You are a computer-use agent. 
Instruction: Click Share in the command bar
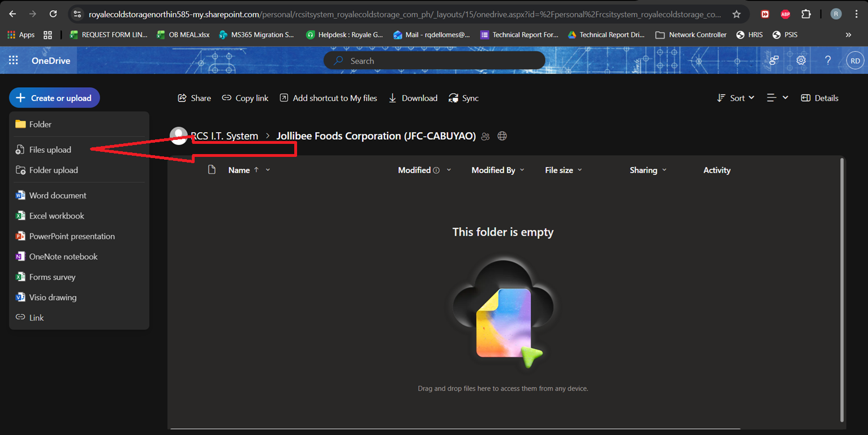point(194,98)
